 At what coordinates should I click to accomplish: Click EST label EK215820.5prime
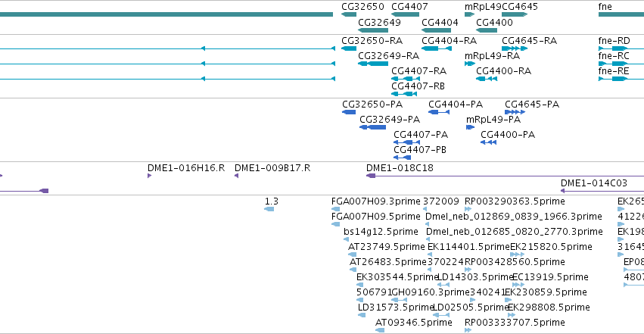pyautogui.click(x=551, y=247)
